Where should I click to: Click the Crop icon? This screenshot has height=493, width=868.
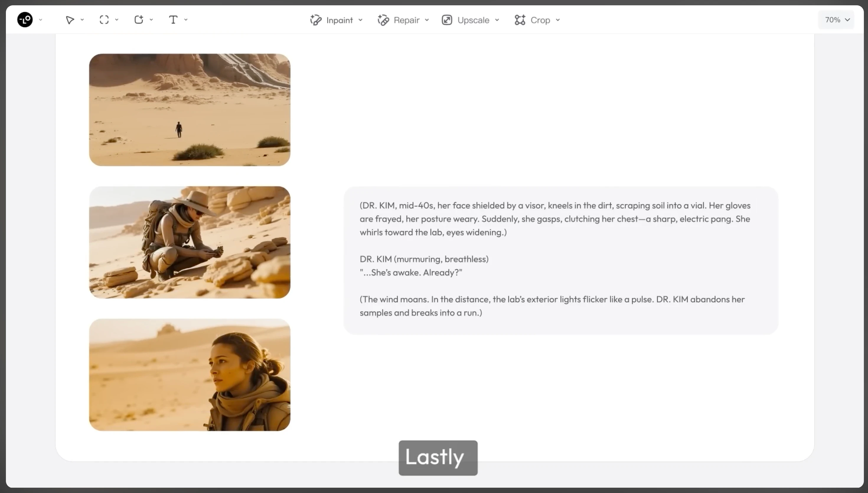point(520,20)
